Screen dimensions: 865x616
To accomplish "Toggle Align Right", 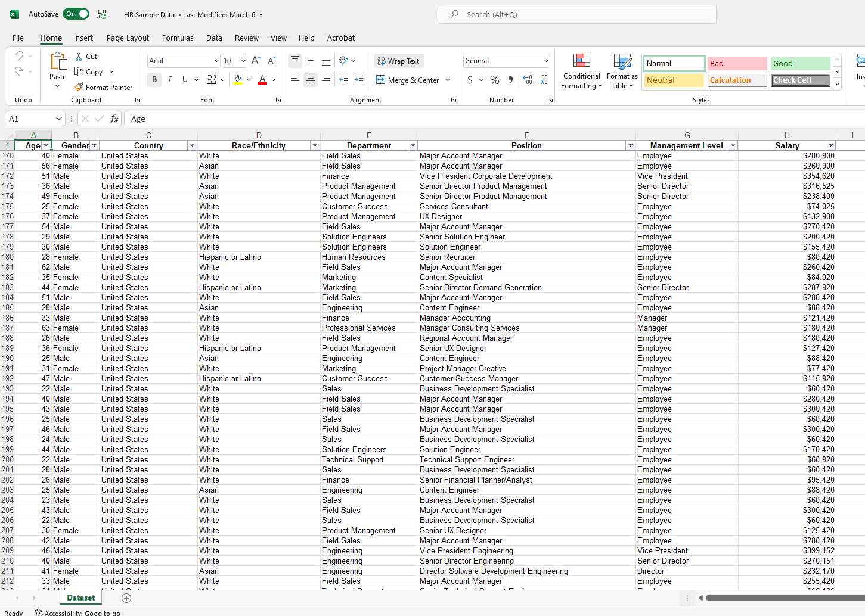I will [x=326, y=80].
